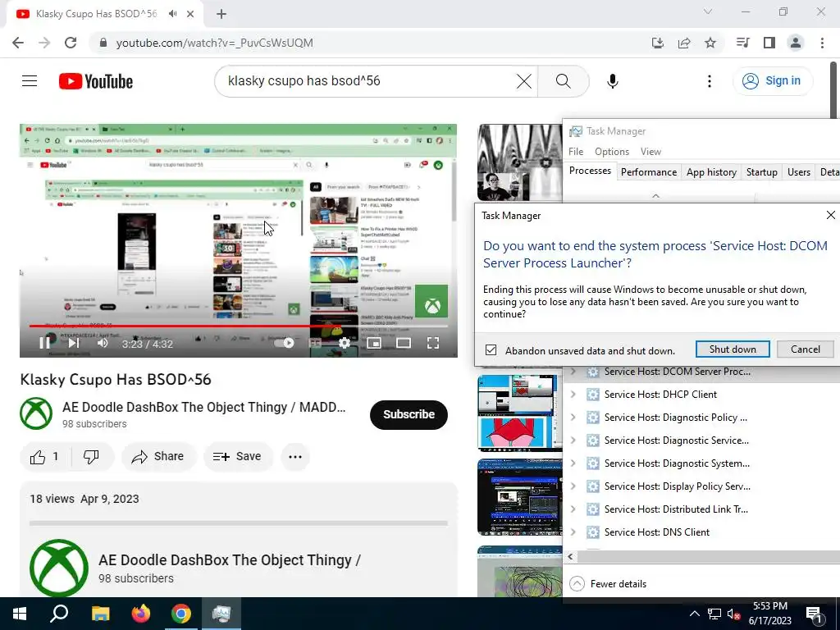Save video to playlist

pyautogui.click(x=238, y=456)
